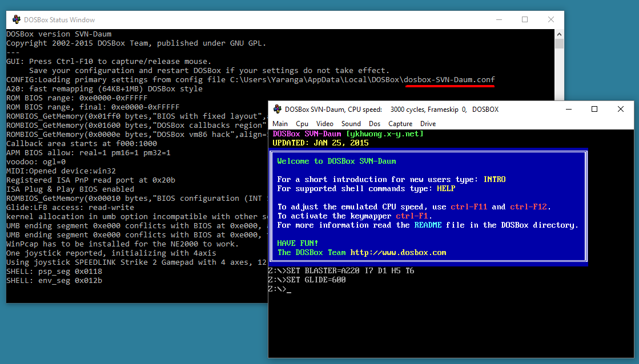
Task: Click the blinking Z:\> command prompt
Action: coord(280,289)
